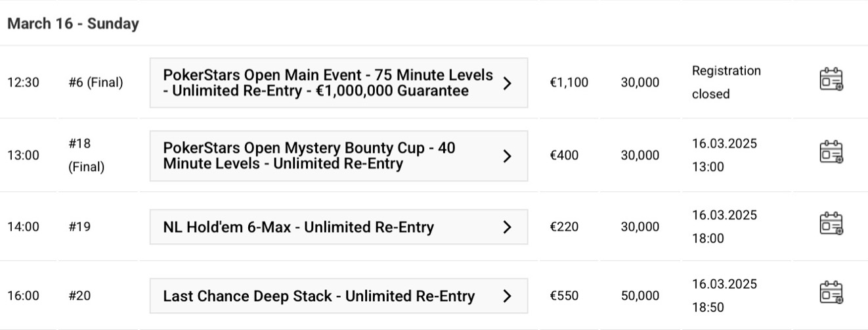Click the Registration closed status text
This screenshot has width=868, height=330.
point(726,82)
